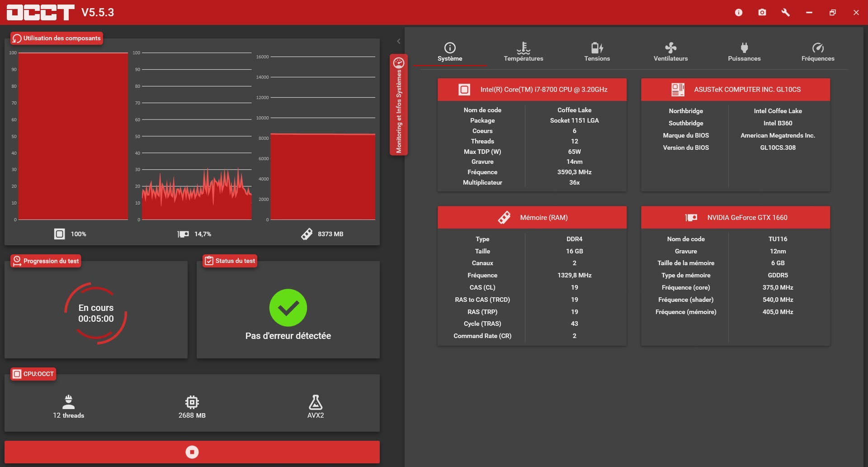Click the Socket 1151 LGA value

pos(575,120)
